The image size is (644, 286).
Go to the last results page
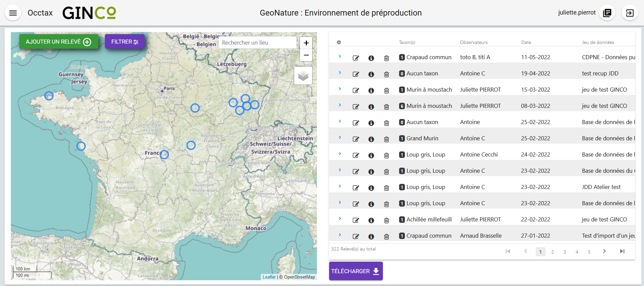pyautogui.click(x=622, y=251)
